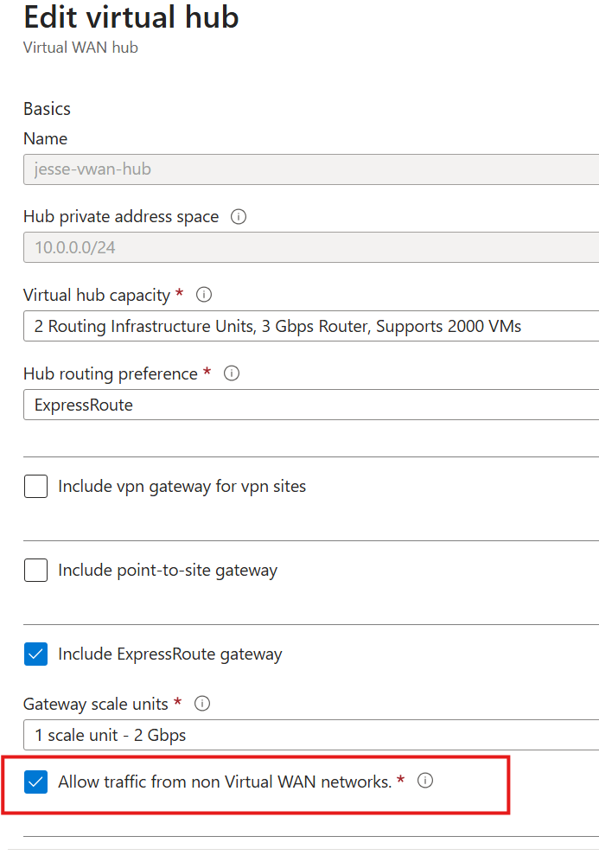Uncheck Include ExpressRoute gateway
Image resolution: width=599 pixels, height=868 pixels.
click(x=35, y=654)
